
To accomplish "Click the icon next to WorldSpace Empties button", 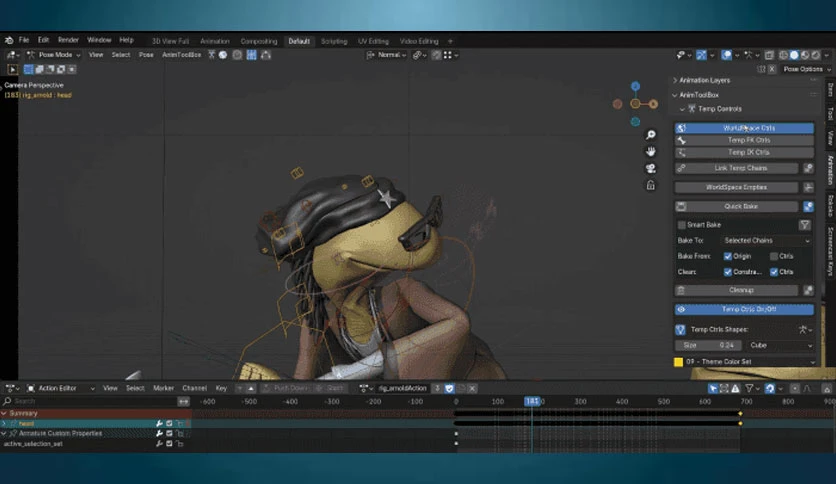I will [x=808, y=187].
